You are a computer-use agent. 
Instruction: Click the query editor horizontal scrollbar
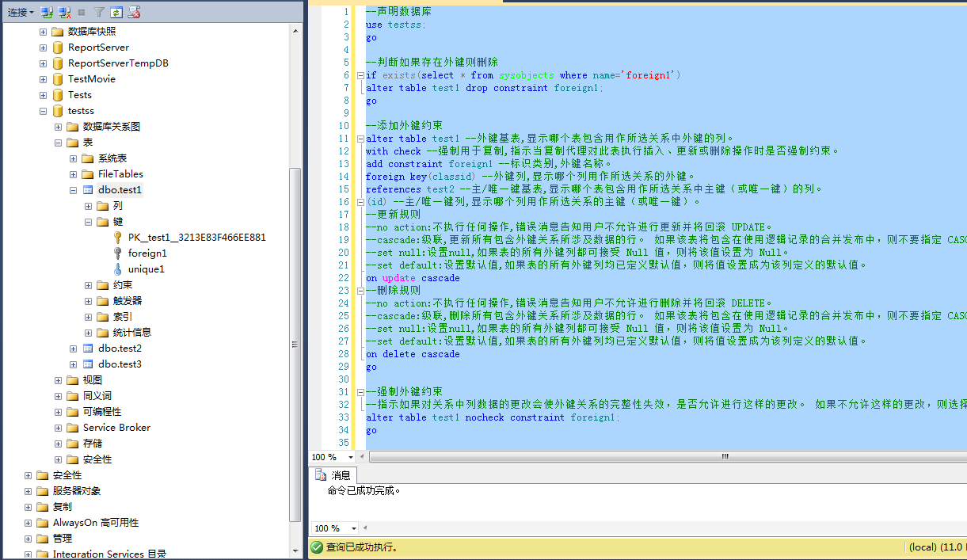tap(665, 457)
